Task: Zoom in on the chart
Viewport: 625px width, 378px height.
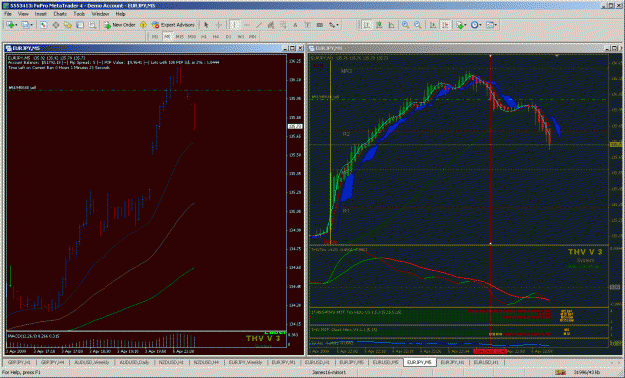Action: 405,25
